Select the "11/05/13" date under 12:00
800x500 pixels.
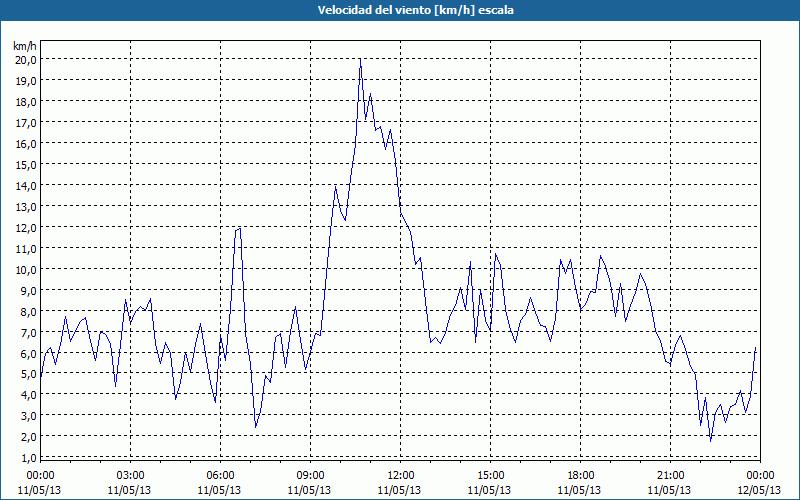click(x=399, y=490)
